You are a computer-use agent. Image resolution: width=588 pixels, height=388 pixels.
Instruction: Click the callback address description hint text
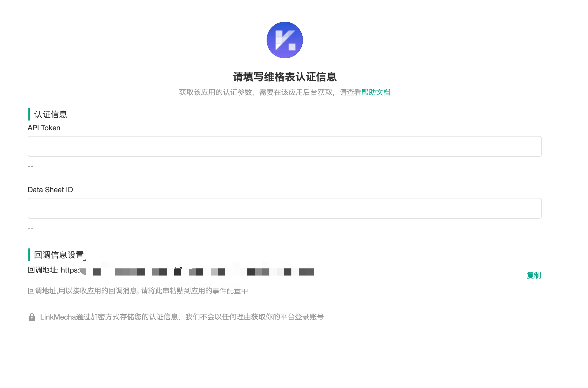138,291
